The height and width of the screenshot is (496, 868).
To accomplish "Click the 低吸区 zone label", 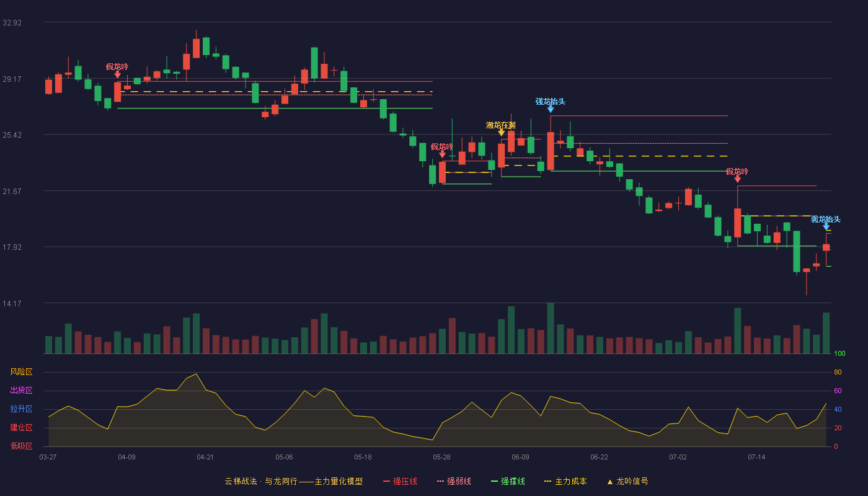I will click(x=21, y=446).
